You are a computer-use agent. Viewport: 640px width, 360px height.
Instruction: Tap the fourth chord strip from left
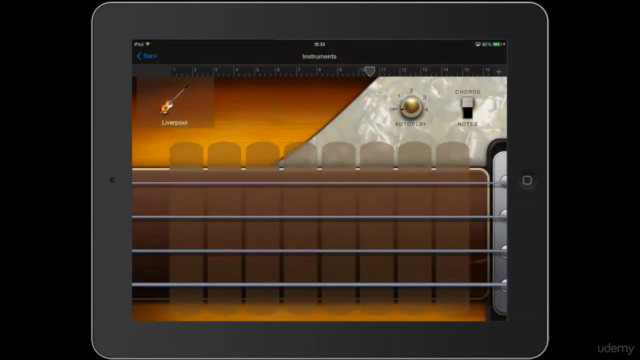(300, 229)
